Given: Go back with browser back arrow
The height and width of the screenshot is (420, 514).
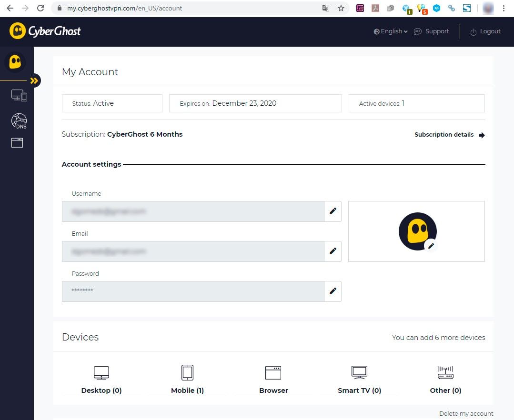Looking at the screenshot, I should [x=10, y=8].
